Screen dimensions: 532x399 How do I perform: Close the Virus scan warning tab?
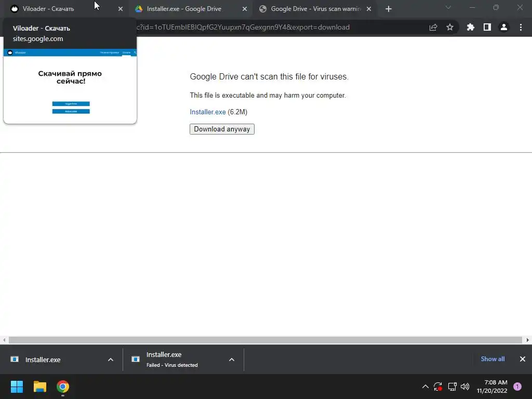tap(369, 9)
